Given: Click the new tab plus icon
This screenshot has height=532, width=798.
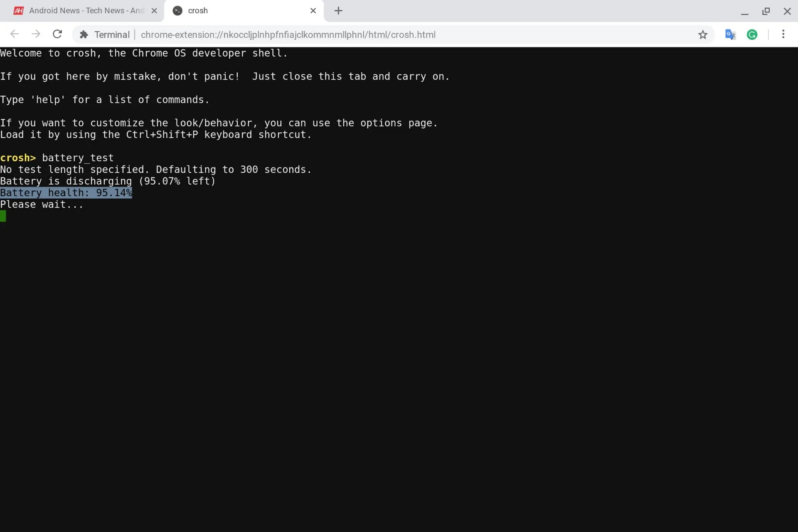Looking at the screenshot, I should point(338,11).
